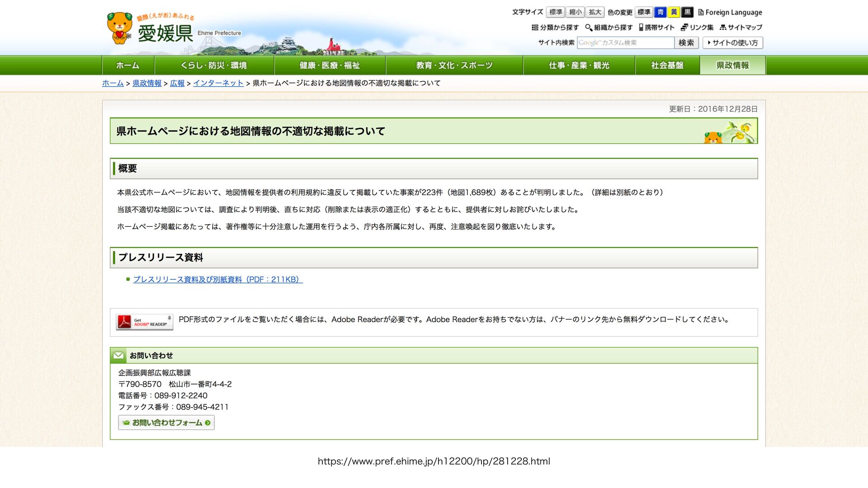Go to インターネット breadcrumb link

218,83
